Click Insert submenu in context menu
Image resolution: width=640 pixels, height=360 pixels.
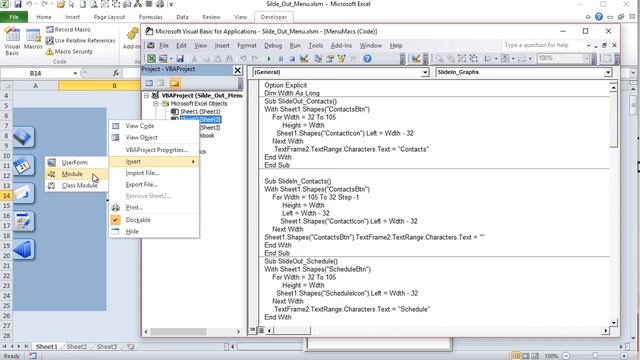click(154, 162)
